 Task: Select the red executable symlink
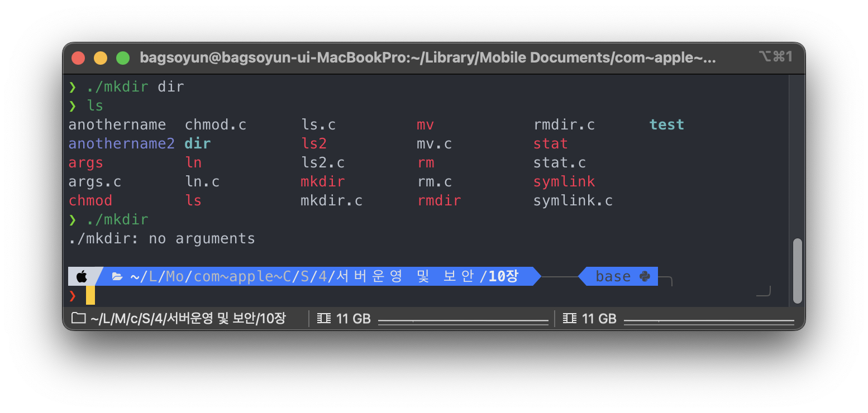564,182
